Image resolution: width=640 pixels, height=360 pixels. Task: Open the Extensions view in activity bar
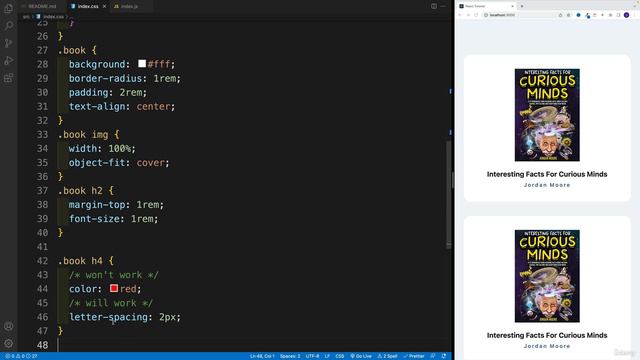pos(9,78)
